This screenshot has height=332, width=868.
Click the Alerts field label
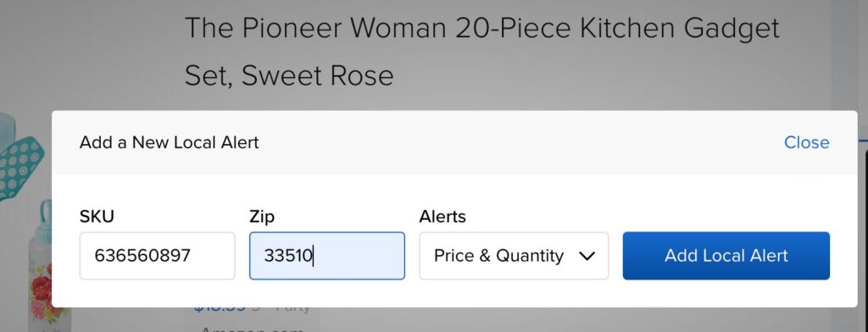pyautogui.click(x=442, y=216)
